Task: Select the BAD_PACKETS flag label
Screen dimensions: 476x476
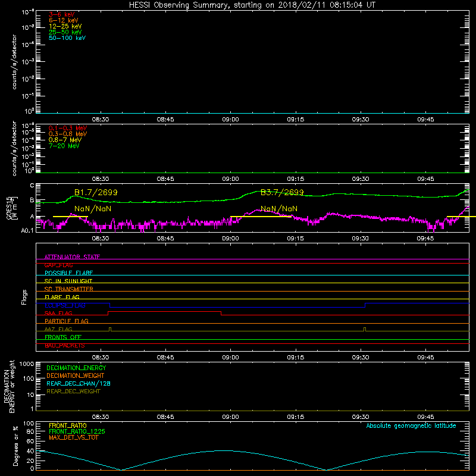Action: [x=64, y=346]
